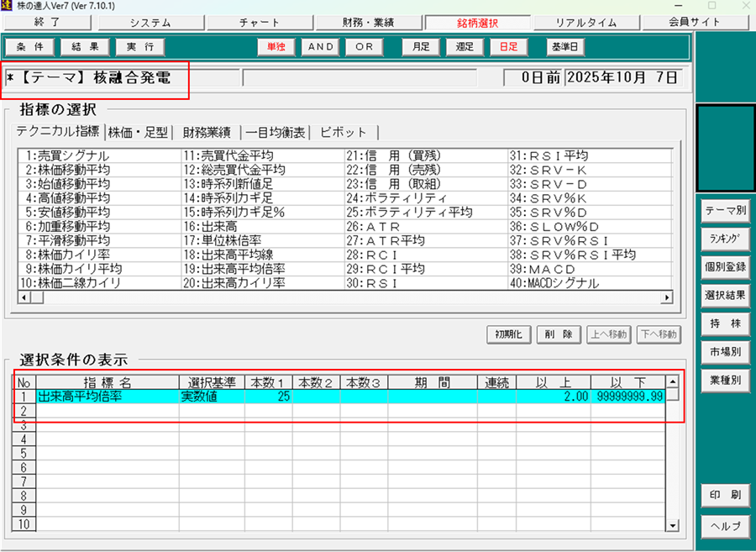Toggle the OR condition mode
Screen dimensions: 756x552
(x=364, y=47)
